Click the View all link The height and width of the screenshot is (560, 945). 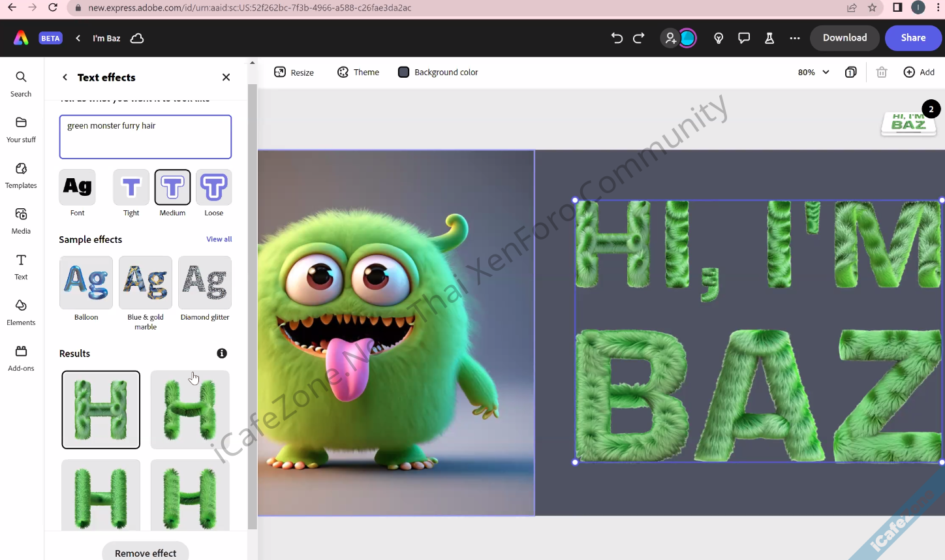[x=219, y=240]
